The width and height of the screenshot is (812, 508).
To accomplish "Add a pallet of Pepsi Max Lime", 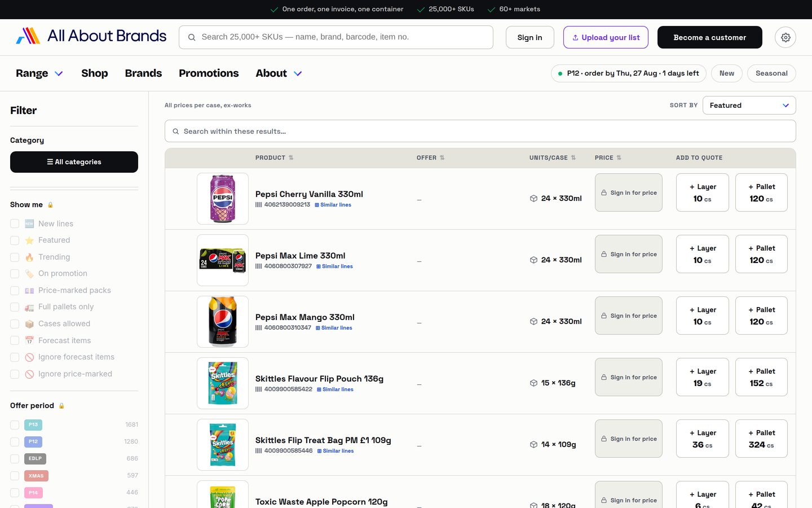I will (x=761, y=254).
